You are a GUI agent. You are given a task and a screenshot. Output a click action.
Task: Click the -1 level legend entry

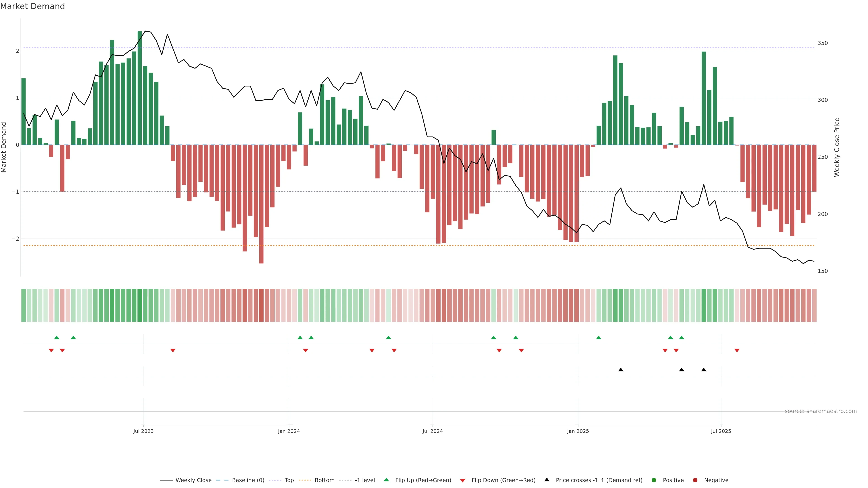point(365,480)
